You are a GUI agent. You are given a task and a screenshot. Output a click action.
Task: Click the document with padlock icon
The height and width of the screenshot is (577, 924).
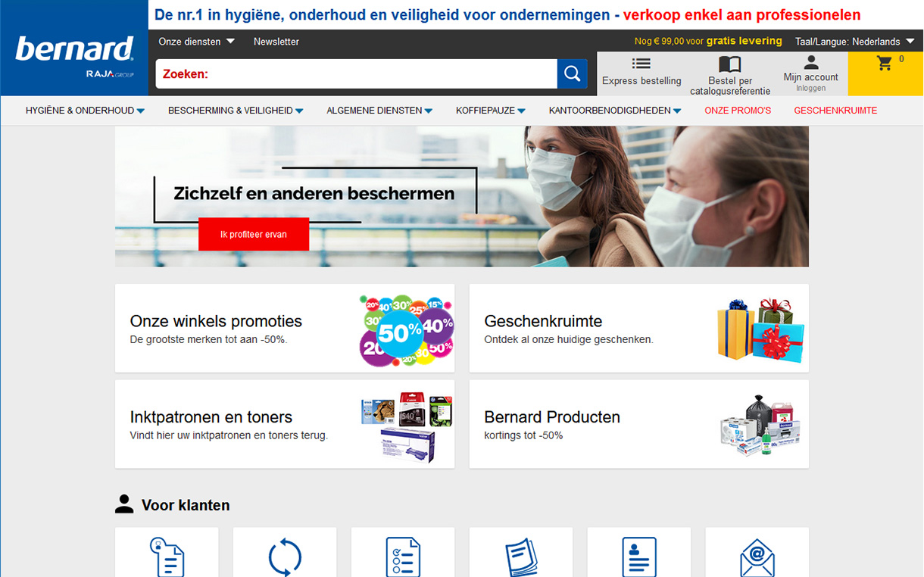coord(167,557)
